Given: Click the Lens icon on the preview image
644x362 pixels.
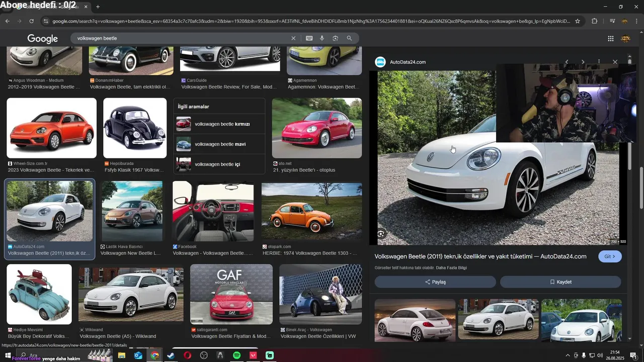Looking at the screenshot, I should [x=381, y=234].
